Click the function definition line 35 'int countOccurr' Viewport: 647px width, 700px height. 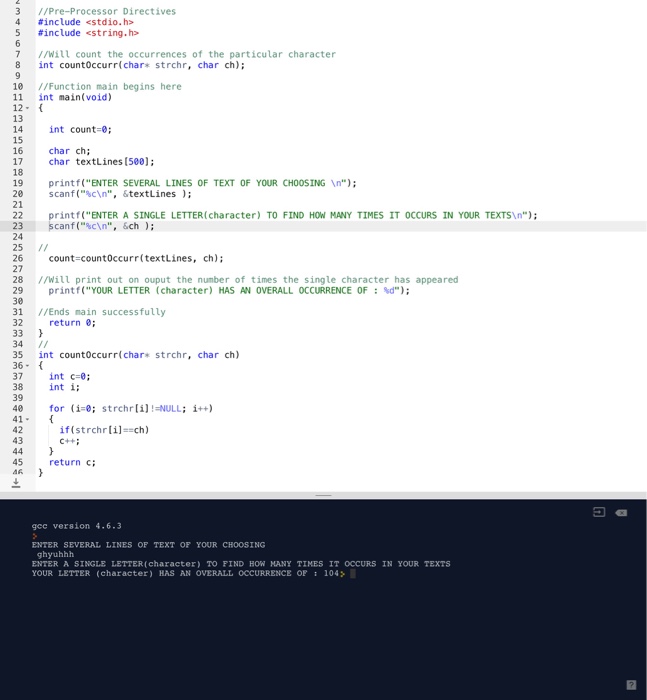pos(139,355)
